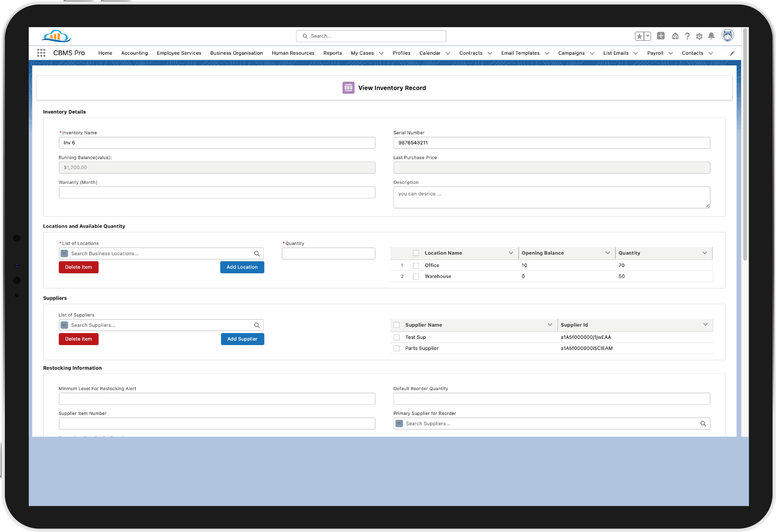The height and width of the screenshot is (532, 776).
Task: Check the Parts Supplier row checkbox
Action: (x=396, y=348)
